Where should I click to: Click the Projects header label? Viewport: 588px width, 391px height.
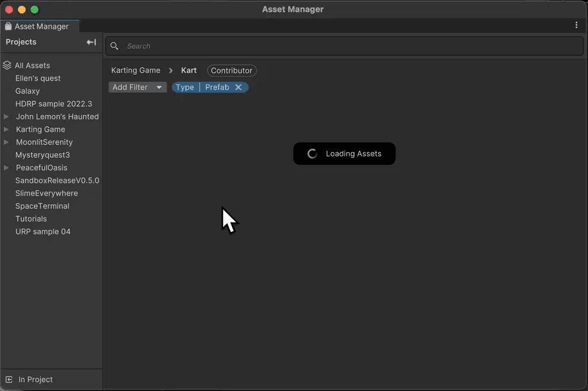pyautogui.click(x=20, y=42)
